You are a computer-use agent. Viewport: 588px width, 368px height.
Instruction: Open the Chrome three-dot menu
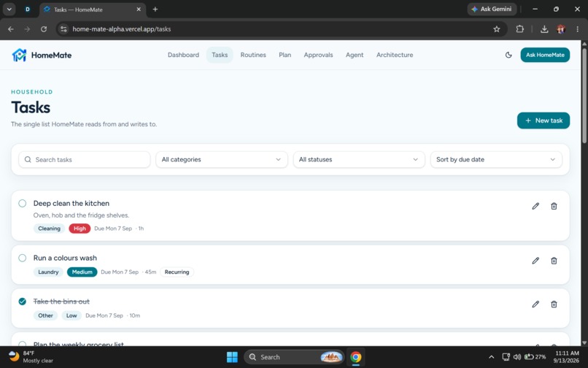578,29
